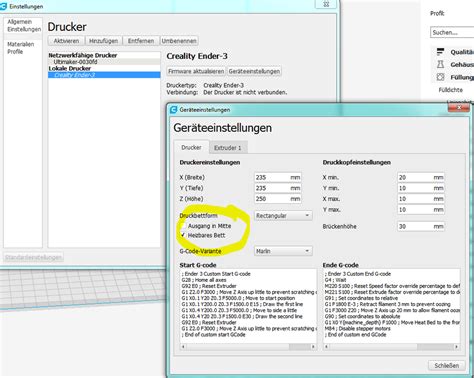The height and width of the screenshot is (378, 474).
Task: Click the 'Netzwerkfähige Drucker' list header
Action: tap(83, 55)
